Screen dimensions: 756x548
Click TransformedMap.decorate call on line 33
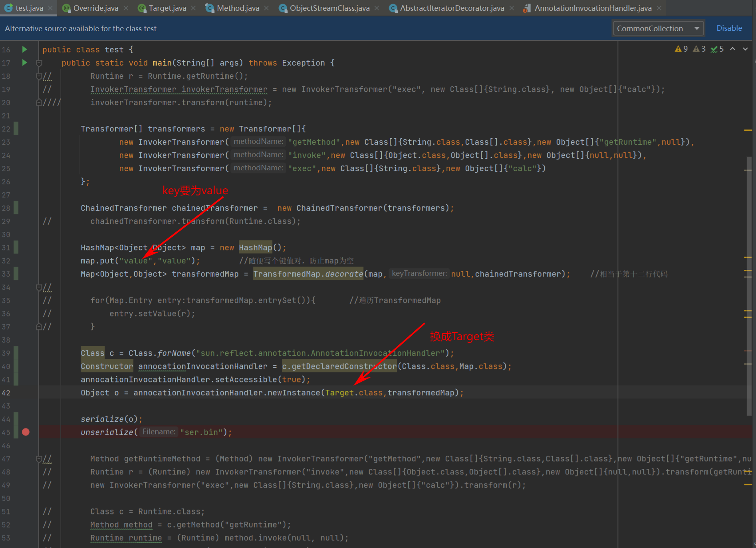click(308, 274)
